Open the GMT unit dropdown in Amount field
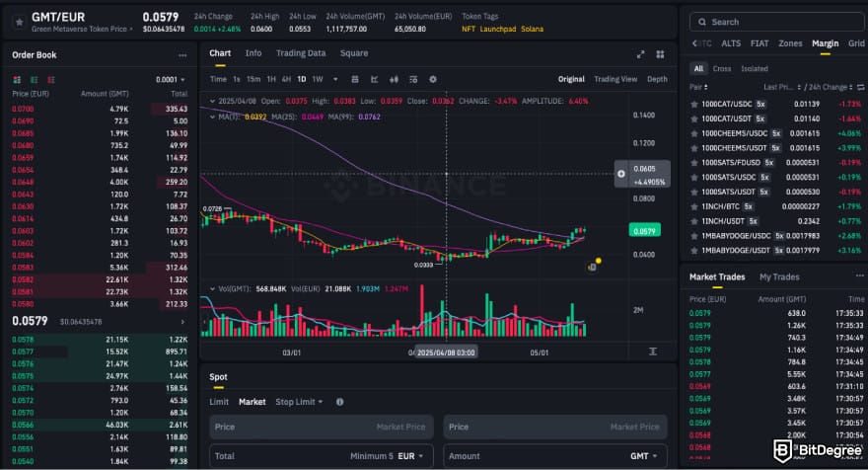868x470 pixels. point(644,456)
